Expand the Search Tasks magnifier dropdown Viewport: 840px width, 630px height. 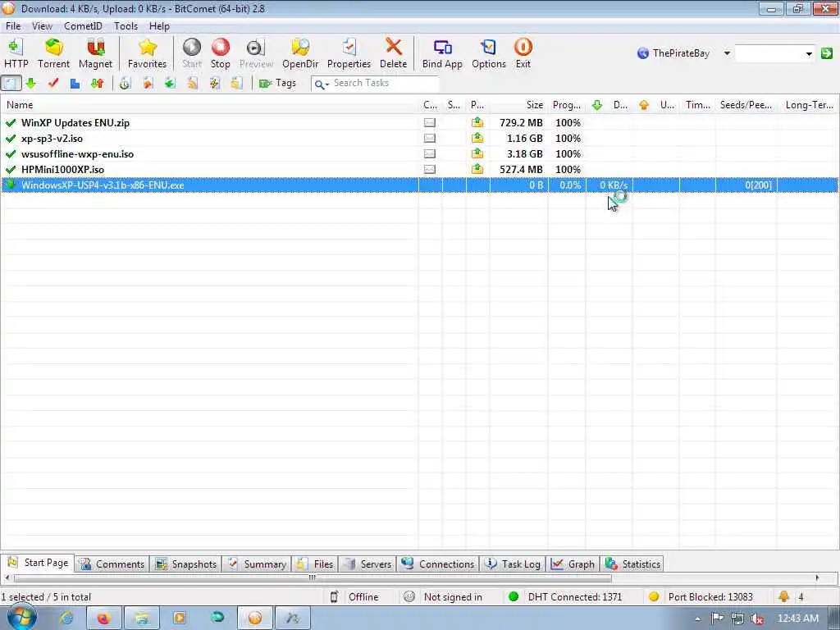pos(322,84)
